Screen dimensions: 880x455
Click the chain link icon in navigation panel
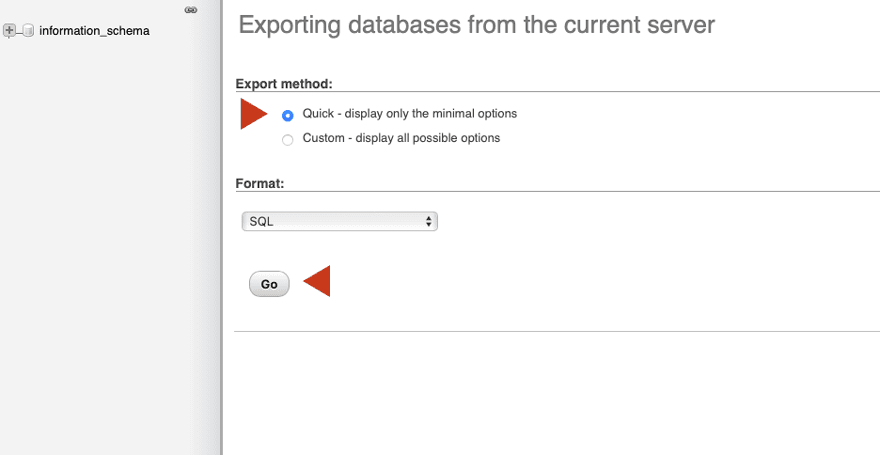pyautogui.click(x=191, y=10)
